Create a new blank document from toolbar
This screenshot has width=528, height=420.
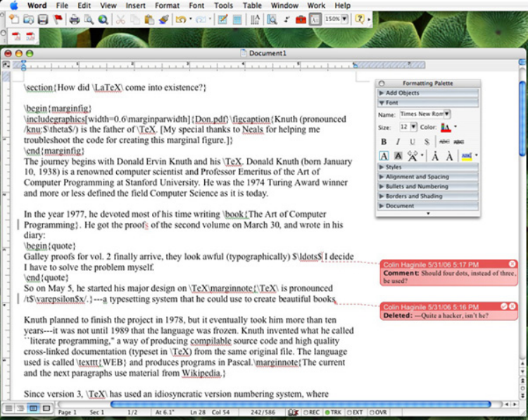(13, 19)
